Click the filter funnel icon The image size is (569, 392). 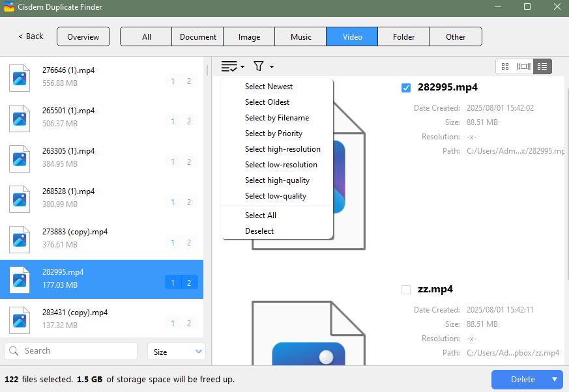[x=259, y=66]
